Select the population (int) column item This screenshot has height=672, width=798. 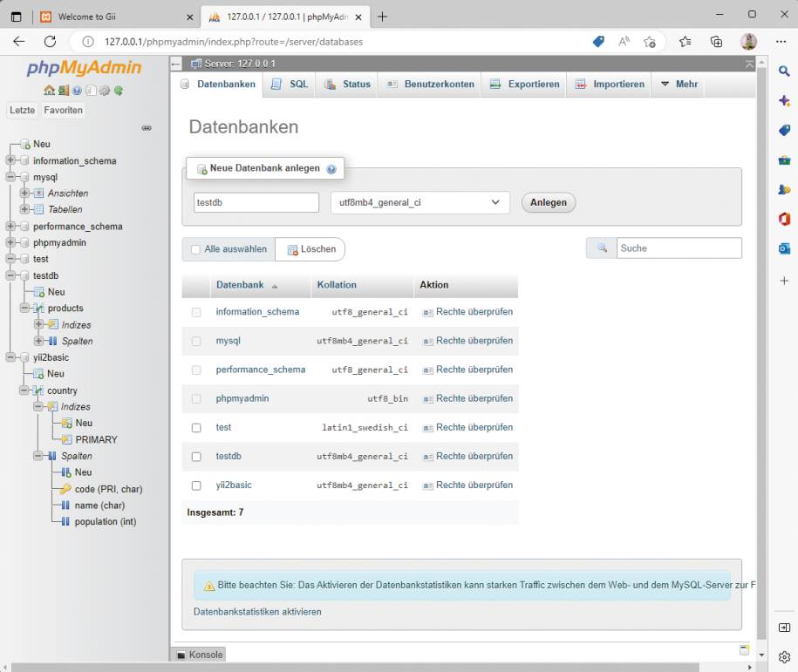click(x=106, y=522)
